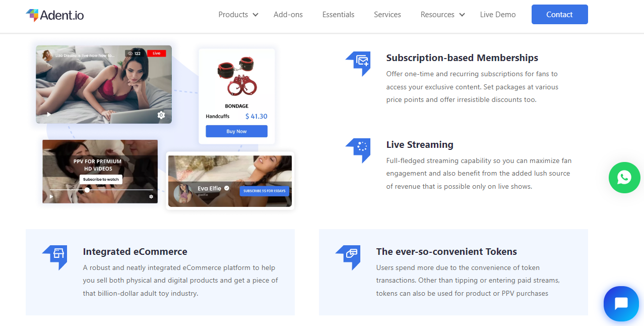Open the Essentials nav item
This screenshot has height=326, width=644.
coord(338,15)
